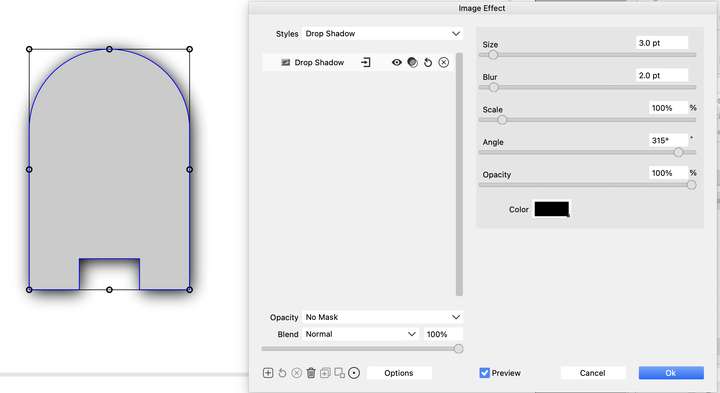Click the Cancel button

point(593,373)
